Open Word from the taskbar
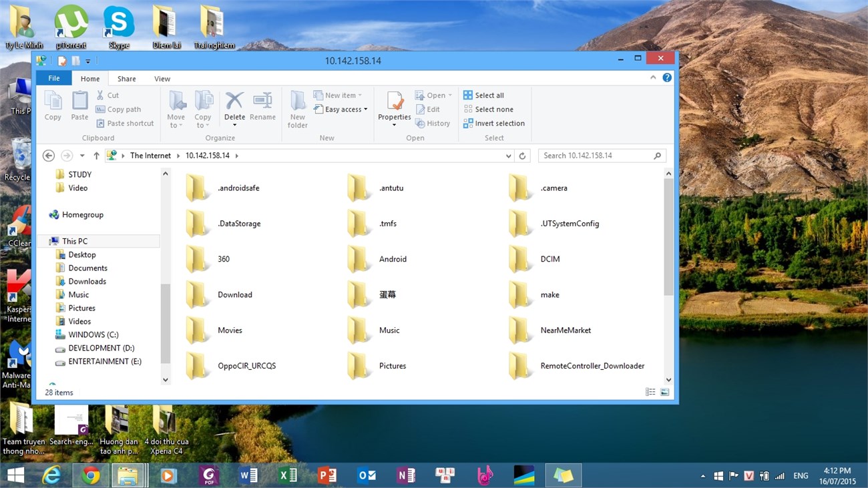This screenshot has height=488, width=868. click(248, 475)
